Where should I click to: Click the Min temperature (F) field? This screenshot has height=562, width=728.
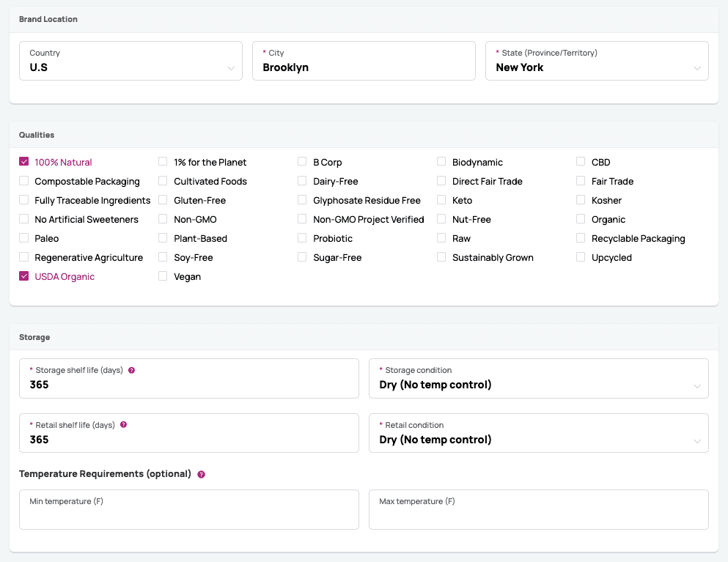(x=189, y=509)
